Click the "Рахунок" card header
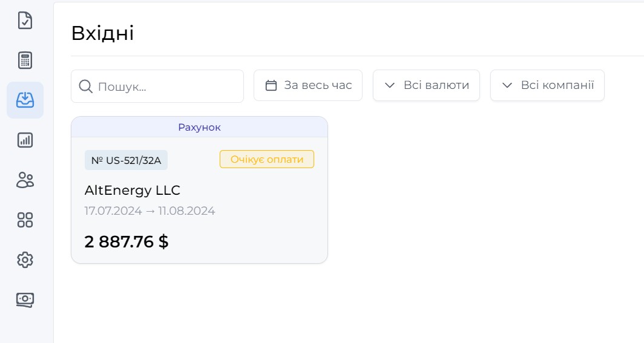644x343 pixels. tap(199, 127)
